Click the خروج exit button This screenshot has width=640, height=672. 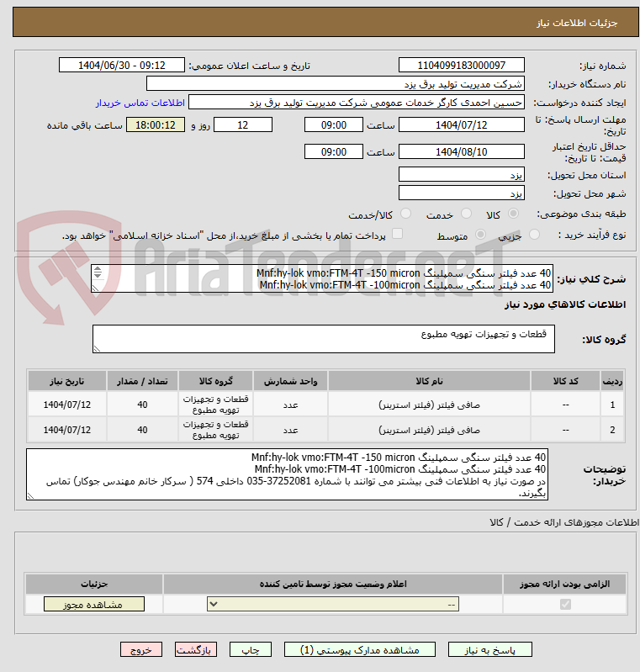(x=141, y=650)
